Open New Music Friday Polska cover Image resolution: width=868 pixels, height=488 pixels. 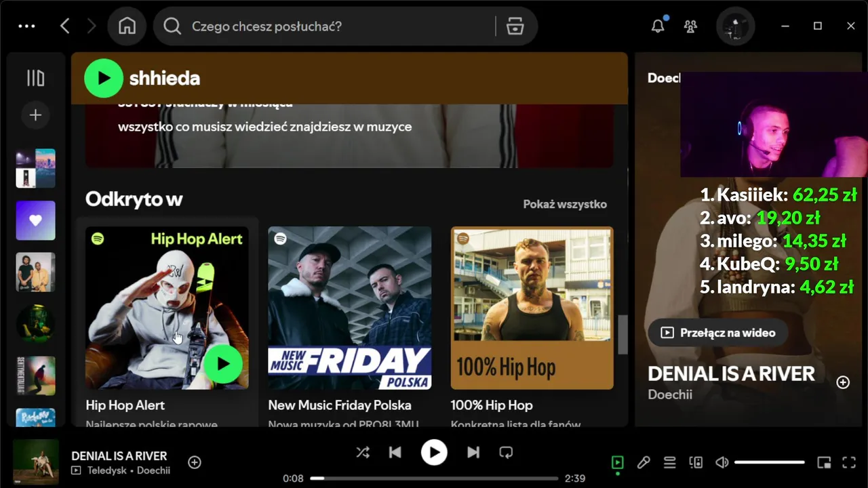pyautogui.click(x=349, y=308)
